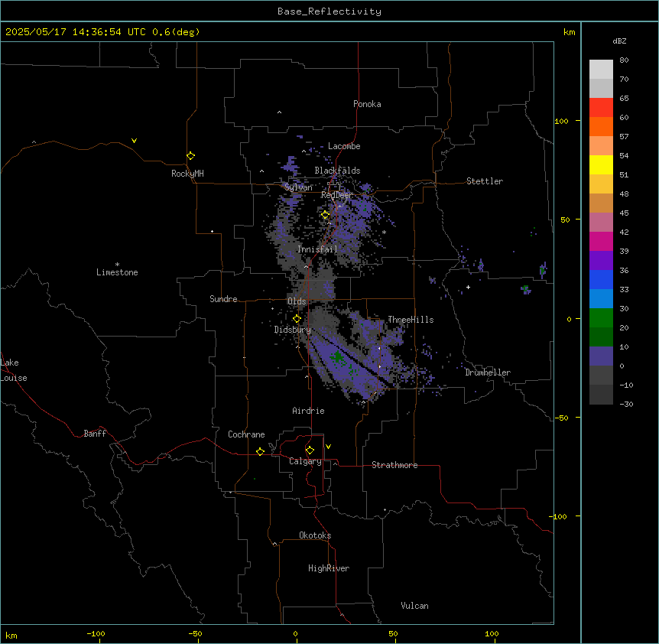Select the 0.6(deg) elevation angle text
Image resolution: width=659 pixels, height=644 pixels.
click(x=176, y=32)
